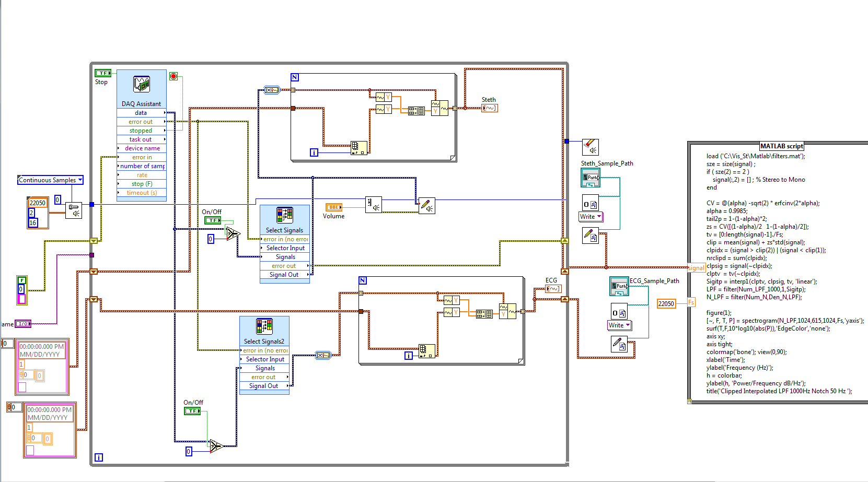Click the DAQ Assistant data output row

tap(142, 113)
